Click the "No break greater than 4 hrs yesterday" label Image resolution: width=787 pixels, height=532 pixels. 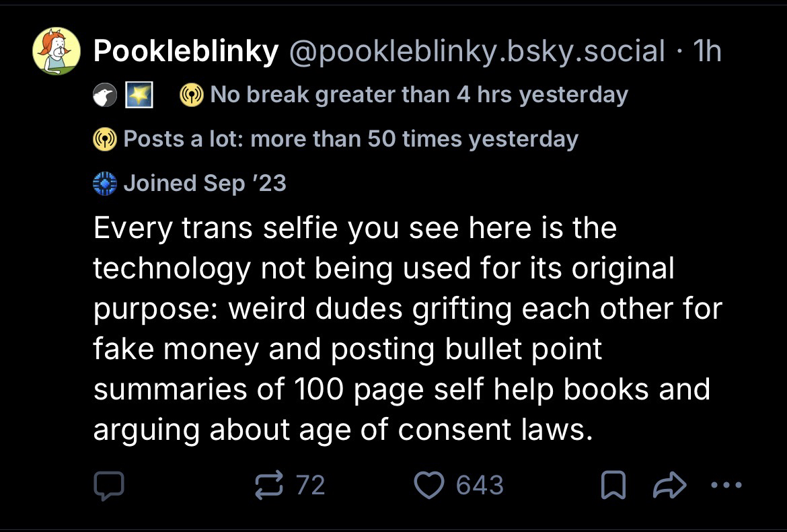click(x=418, y=96)
